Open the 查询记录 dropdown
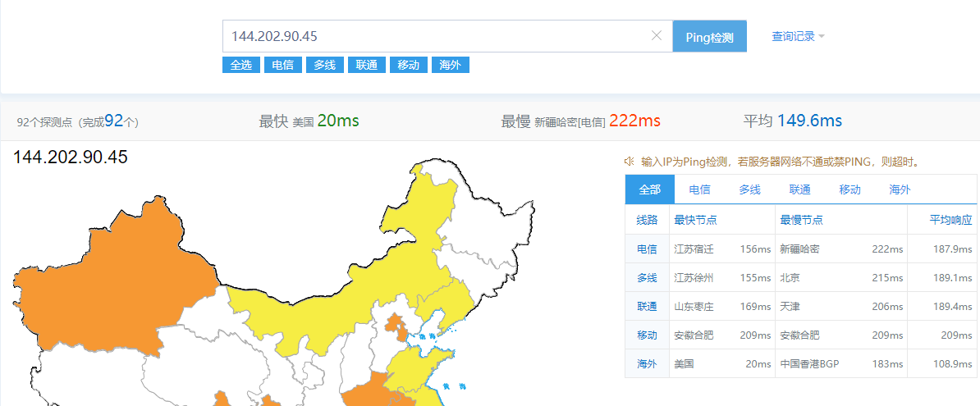Image resolution: width=980 pixels, height=406 pixels. (x=798, y=36)
